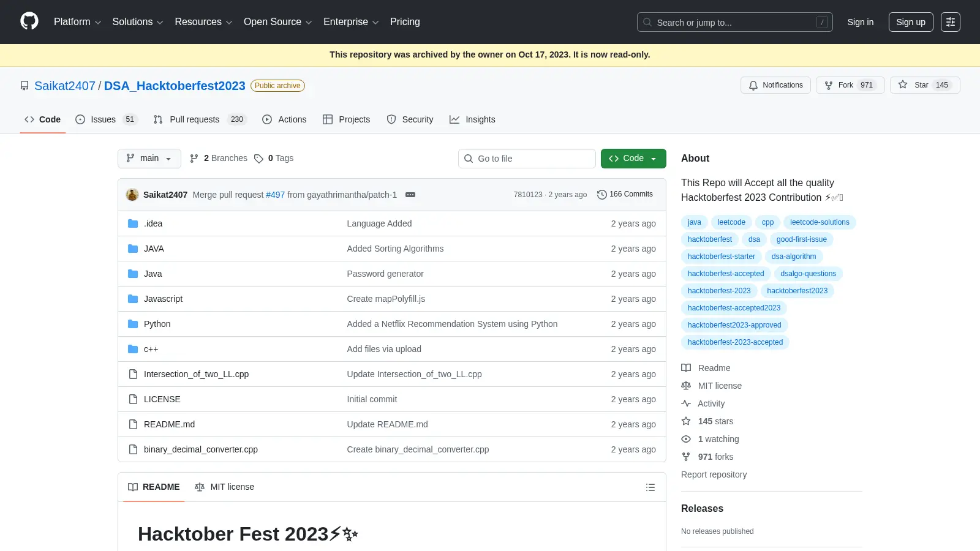Select the README tab in file panel
Screen dimensions: 980x551
154,487
